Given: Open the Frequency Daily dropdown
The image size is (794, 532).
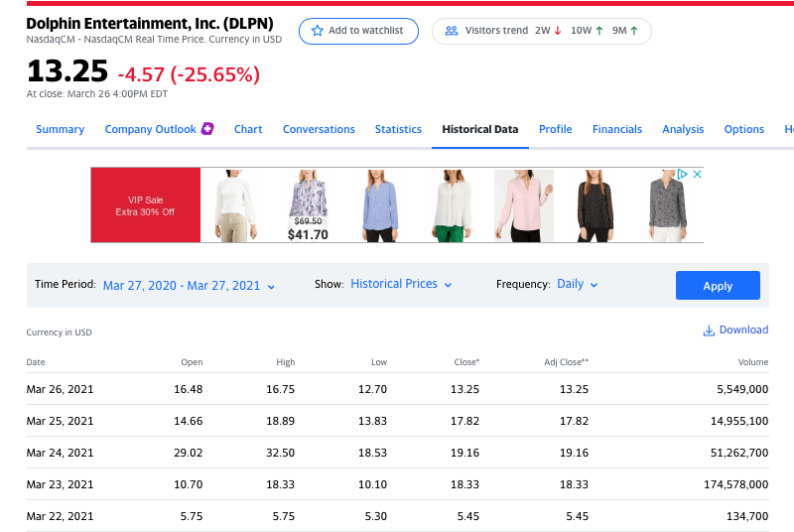Looking at the screenshot, I should tap(578, 284).
